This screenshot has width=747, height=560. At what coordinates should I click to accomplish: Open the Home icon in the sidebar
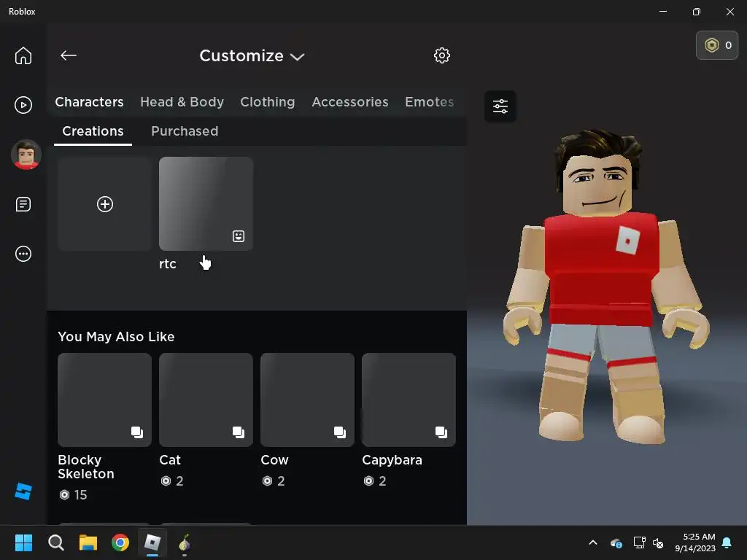pyautogui.click(x=23, y=55)
